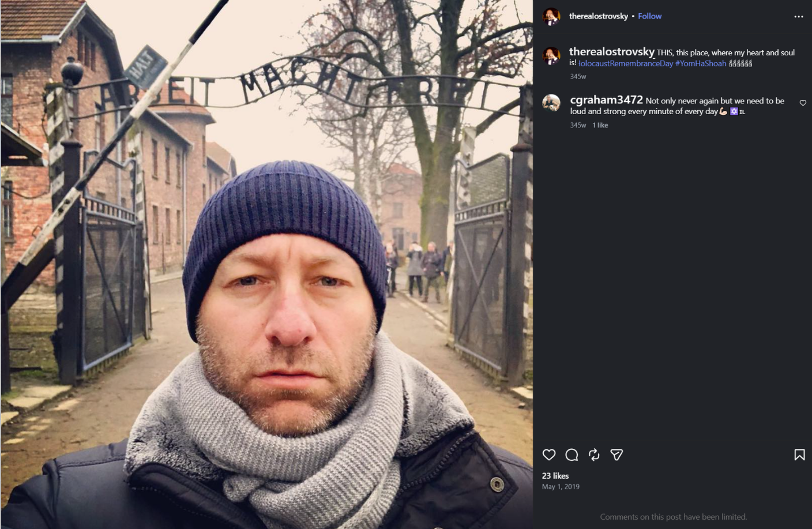Viewport: 812px width, 529px height.
Task: Like the post with the heart icon
Action: point(549,455)
